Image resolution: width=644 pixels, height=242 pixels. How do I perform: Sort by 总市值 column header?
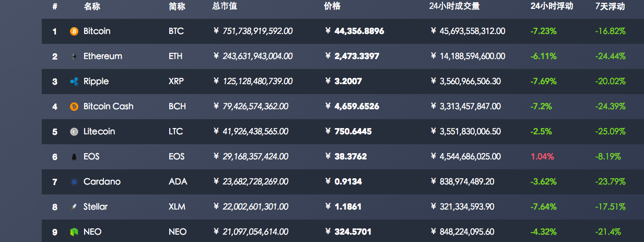pos(225,6)
